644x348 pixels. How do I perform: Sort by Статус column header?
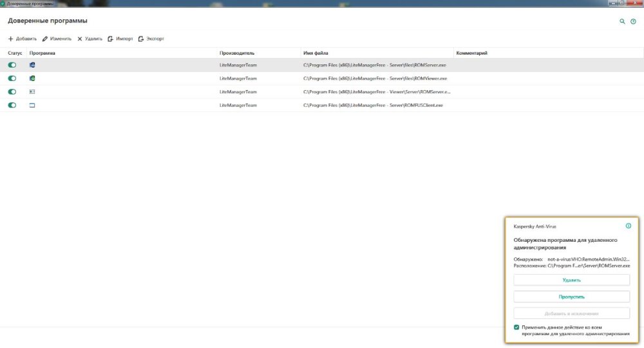pyautogui.click(x=15, y=53)
